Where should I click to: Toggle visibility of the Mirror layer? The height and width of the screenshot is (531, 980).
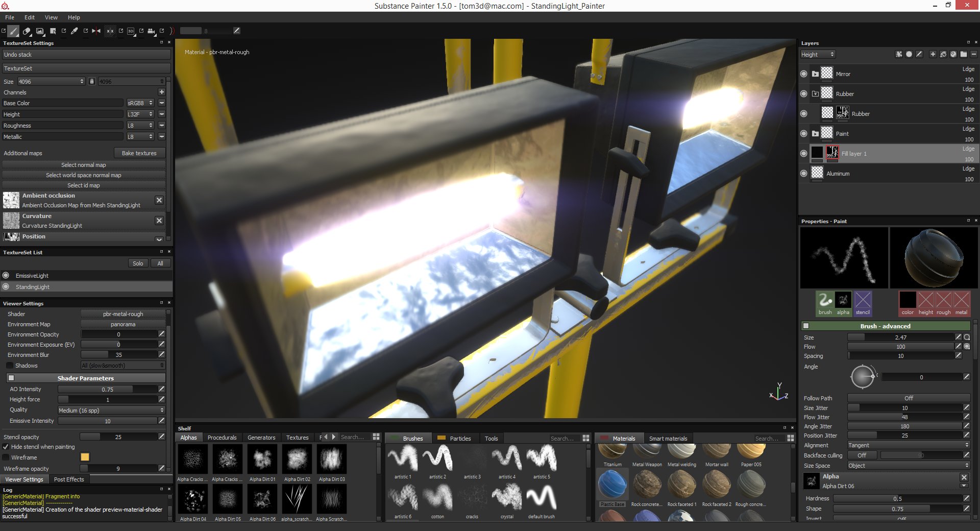803,74
